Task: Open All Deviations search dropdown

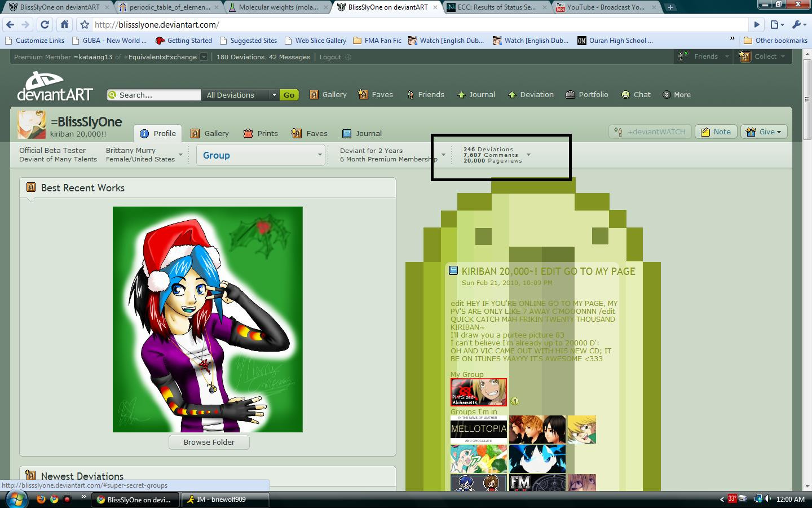Action: tap(241, 95)
